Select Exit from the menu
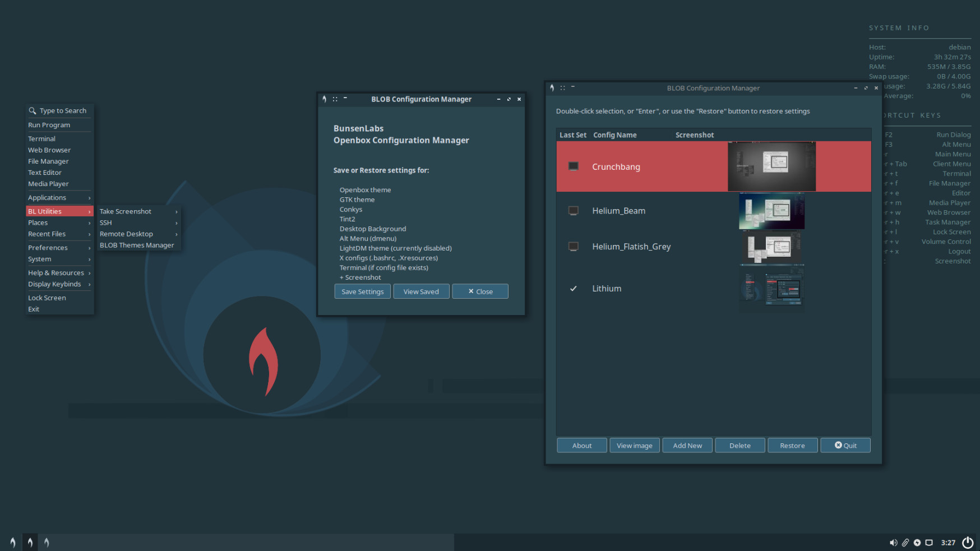Image resolution: width=980 pixels, height=551 pixels. click(59, 309)
